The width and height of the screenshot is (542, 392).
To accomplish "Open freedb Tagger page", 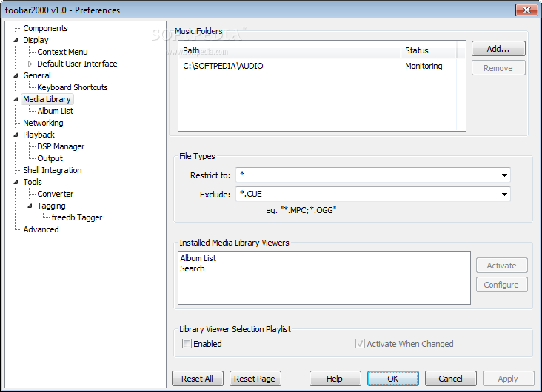I will [77, 217].
